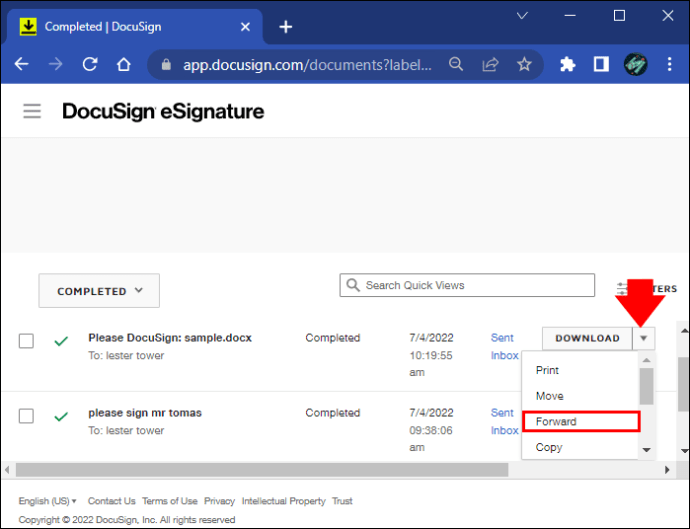Click the page vertical scrollbar thumb

[683, 384]
